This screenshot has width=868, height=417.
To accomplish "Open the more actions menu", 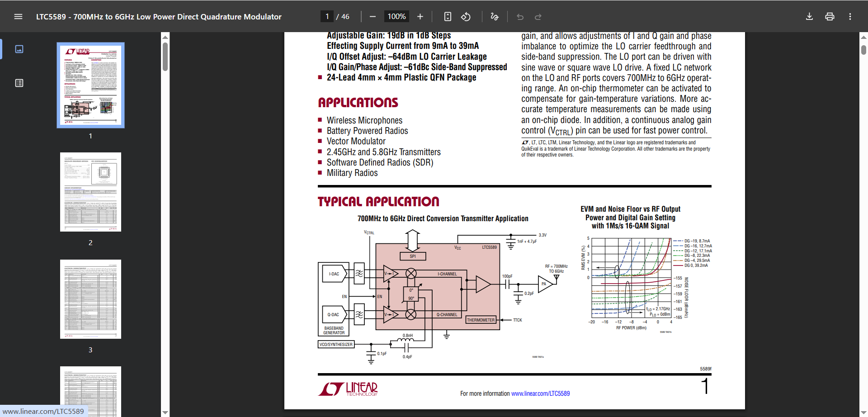I will click(x=850, y=17).
